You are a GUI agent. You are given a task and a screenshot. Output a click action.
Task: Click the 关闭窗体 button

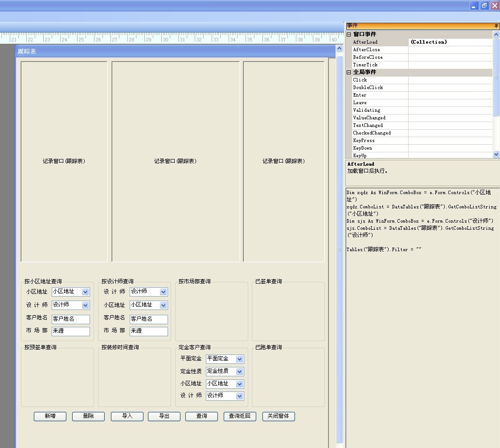279,416
